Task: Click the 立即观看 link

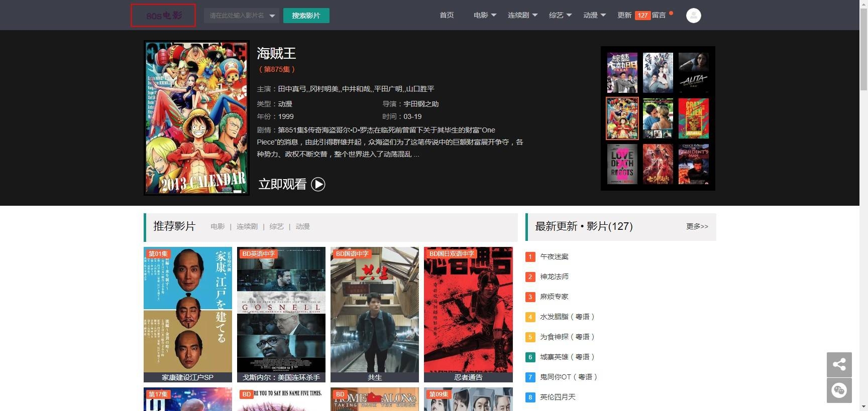Action: click(282, 184)
